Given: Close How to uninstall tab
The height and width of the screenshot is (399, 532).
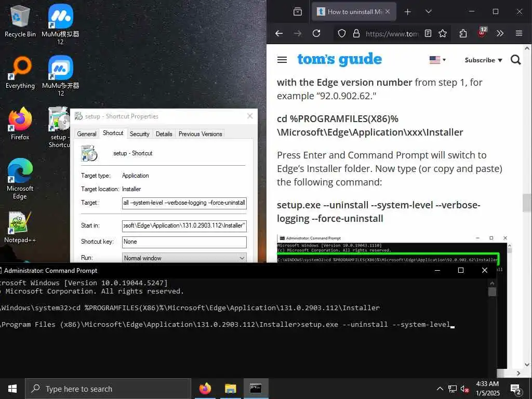Looking at the screenshot, I should [x=388, y=11].
